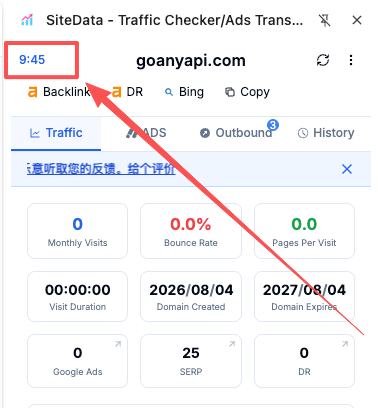Unpin the SiteData side panel
The width and height of the screenshot is (378, 408).
(324, 20)
